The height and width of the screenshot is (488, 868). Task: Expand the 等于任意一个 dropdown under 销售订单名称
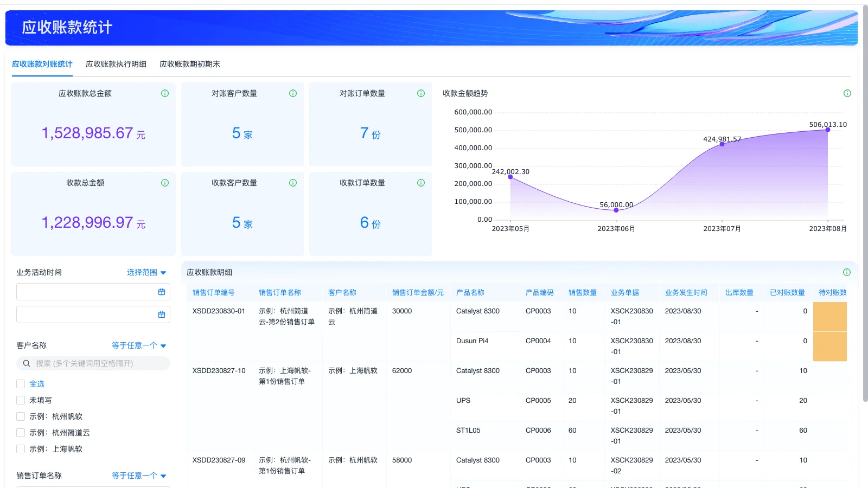139,476
